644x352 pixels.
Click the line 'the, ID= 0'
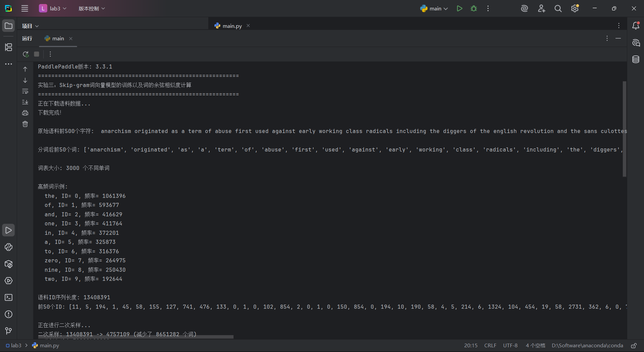pos(85,196)
